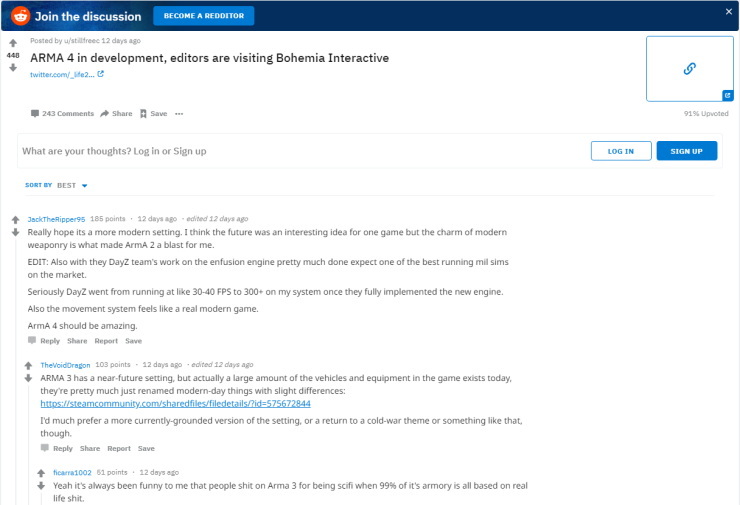Screen dimensions: 740x505
Task: Click the Become a Redditor button
Action: [x=204, y=15]
